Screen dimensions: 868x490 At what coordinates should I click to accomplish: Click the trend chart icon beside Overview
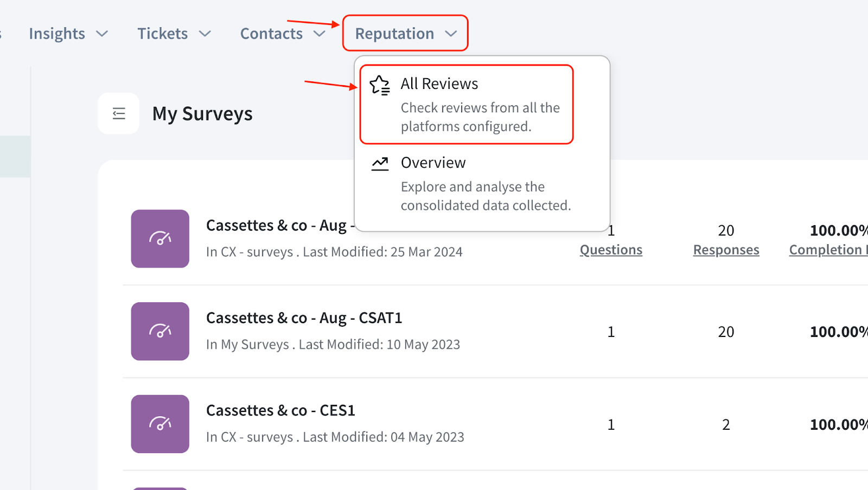(x=380, y=163)
